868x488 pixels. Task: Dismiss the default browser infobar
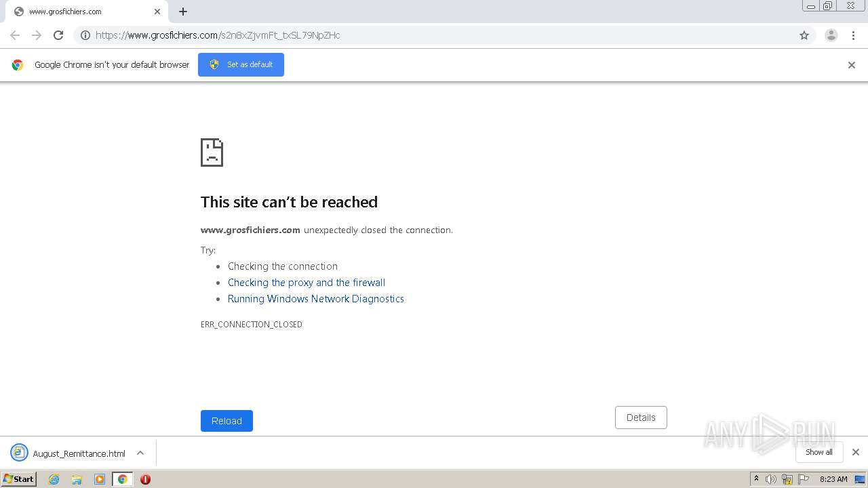coord(852,65)
